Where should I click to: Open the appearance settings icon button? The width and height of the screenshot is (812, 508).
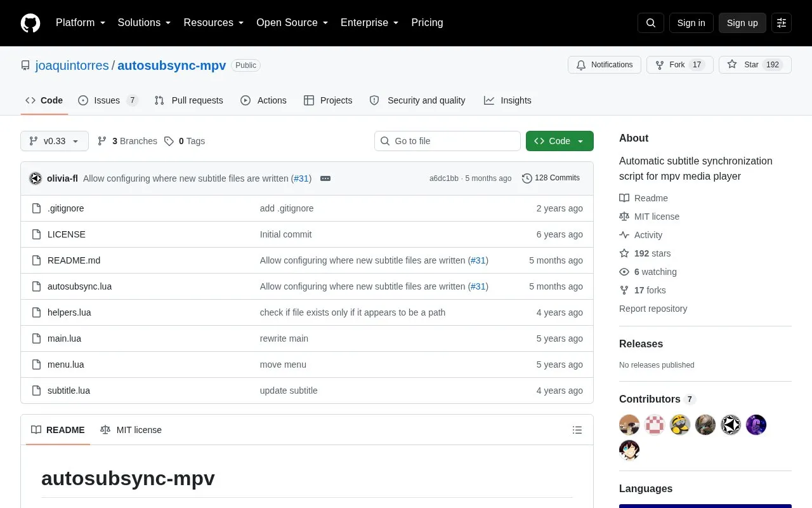[x=782, y=23]
